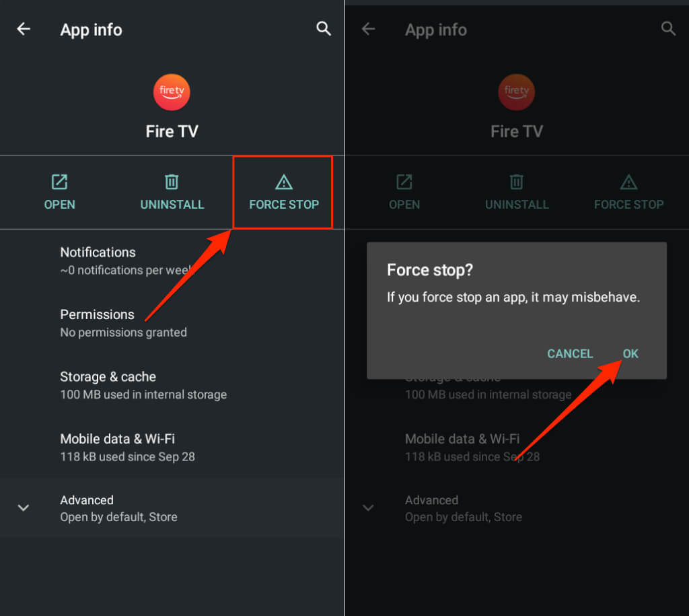The height and width of the screenshot is (616, 689).
Task: Open the Permissions row
Action: point(124,322)
